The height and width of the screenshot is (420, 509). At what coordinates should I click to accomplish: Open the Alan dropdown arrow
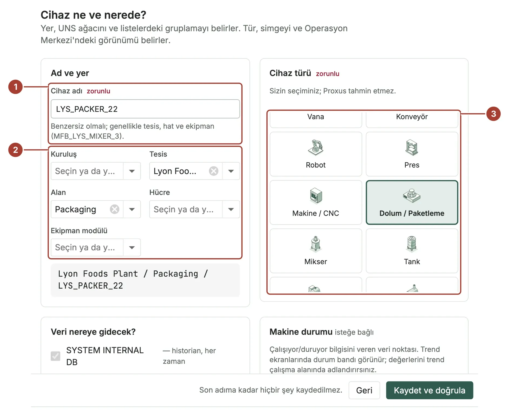click(x=132, y=209)
